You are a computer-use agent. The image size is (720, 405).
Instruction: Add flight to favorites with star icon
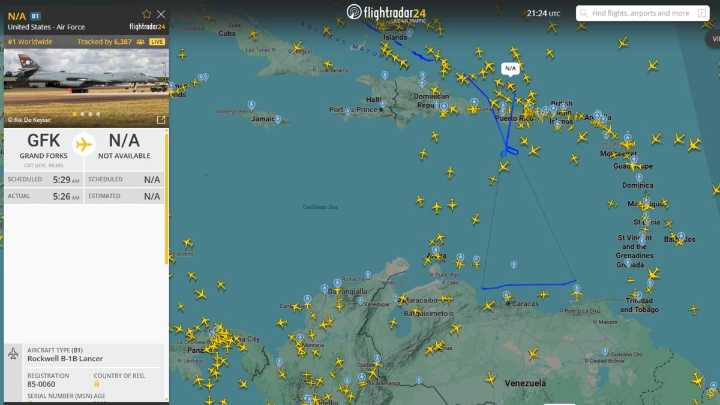pyautogui.click(x=147, y=14)
